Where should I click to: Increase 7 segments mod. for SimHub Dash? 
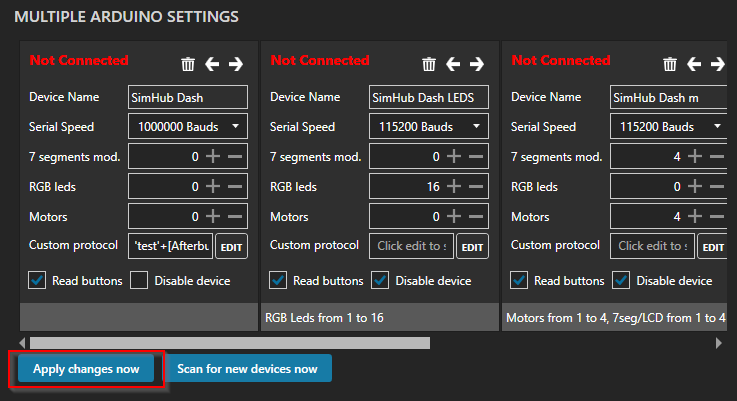point(213,156)
